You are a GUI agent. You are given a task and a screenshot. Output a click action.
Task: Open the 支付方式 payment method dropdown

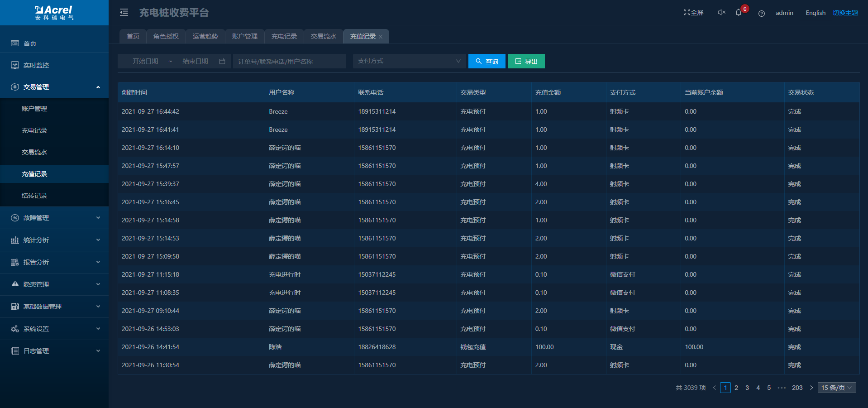coord(409,61)
